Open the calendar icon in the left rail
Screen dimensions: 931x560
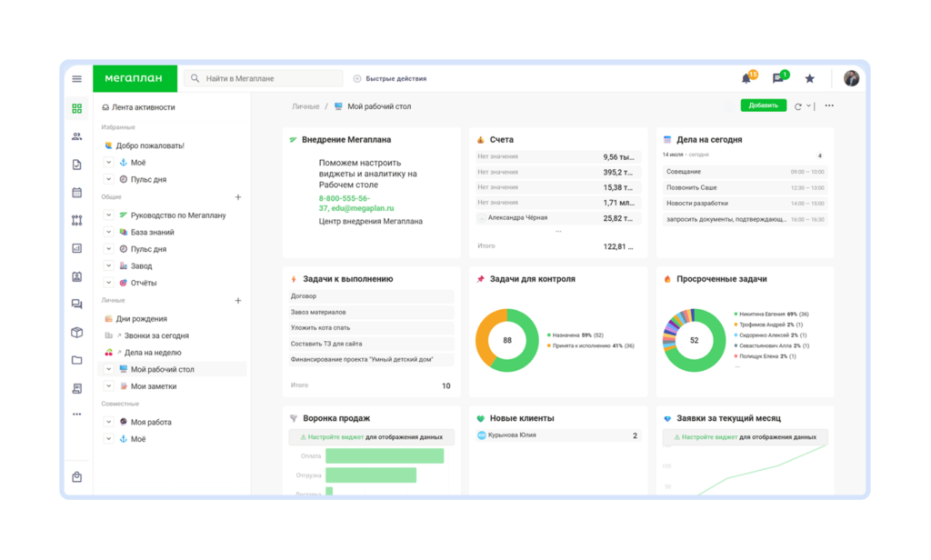(x=76, y=193)
